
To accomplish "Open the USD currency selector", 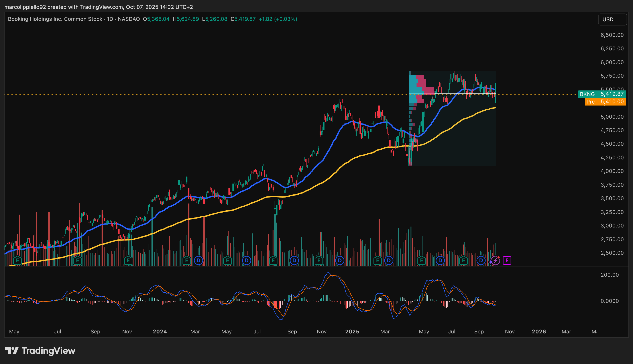I will coord(612,20).
